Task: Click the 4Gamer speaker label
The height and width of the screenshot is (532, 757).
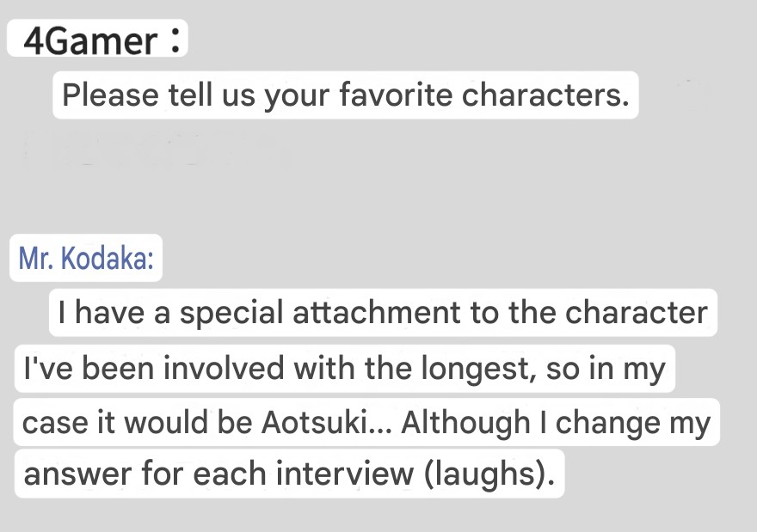Action: click(x=97, y=40)
